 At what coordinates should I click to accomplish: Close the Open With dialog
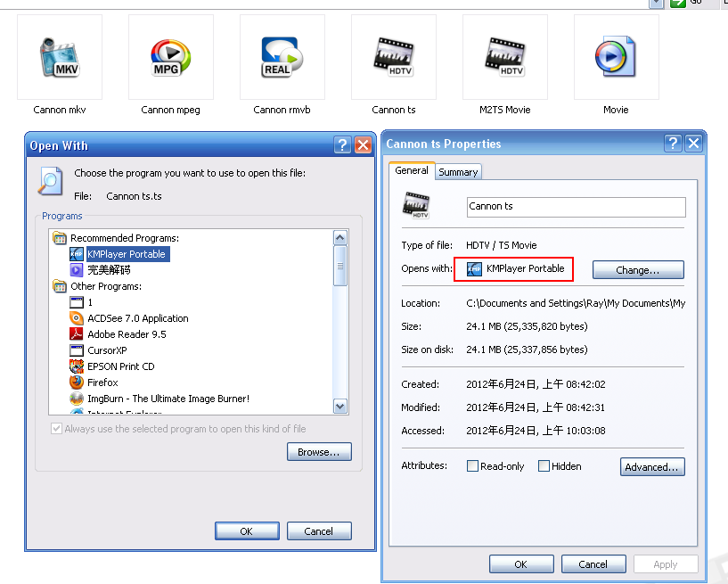tap(363, 145)
